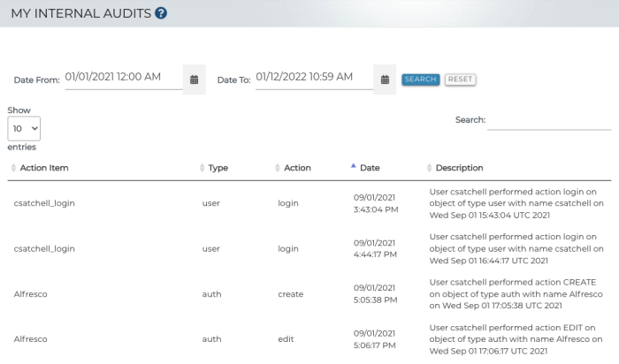Sort by Action Item column arrow
The image size is (619, 364).
(x=13, y=168)
